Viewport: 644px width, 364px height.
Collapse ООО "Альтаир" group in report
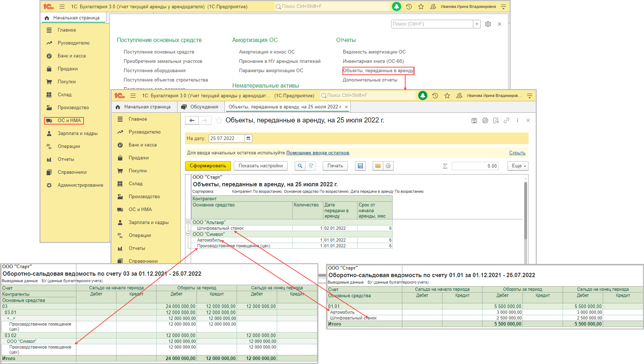point(188,222)
